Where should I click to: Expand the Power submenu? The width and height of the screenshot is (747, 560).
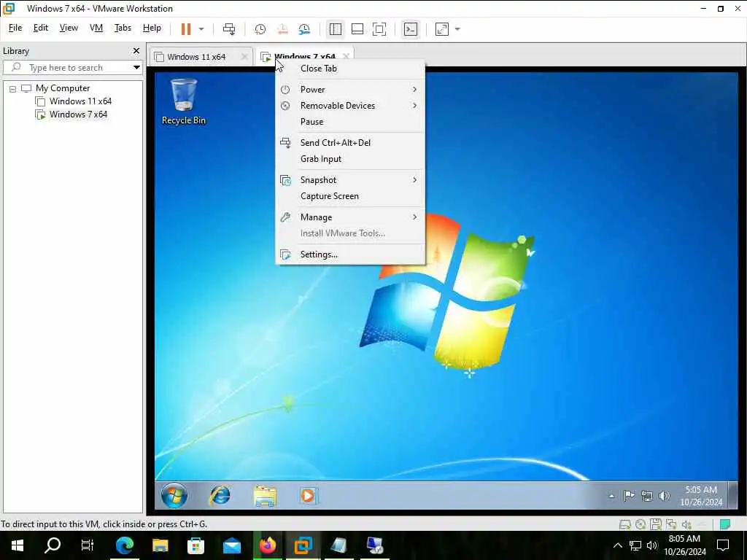350,90
